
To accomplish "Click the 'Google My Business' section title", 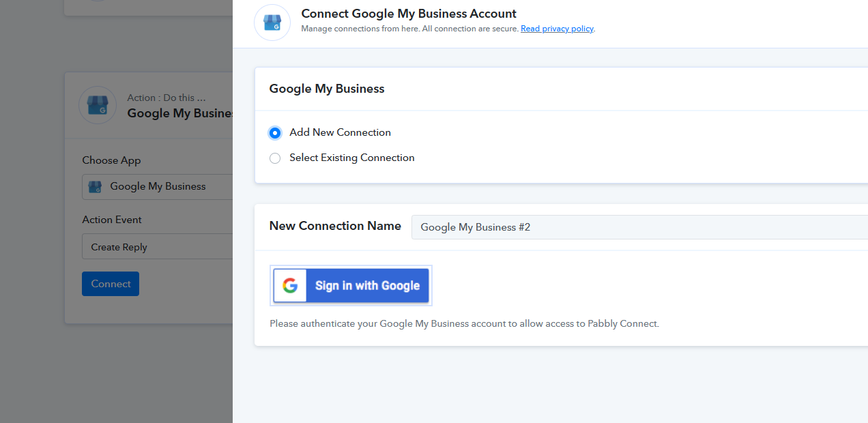I will pyautogui.click(x=327, y=89).
